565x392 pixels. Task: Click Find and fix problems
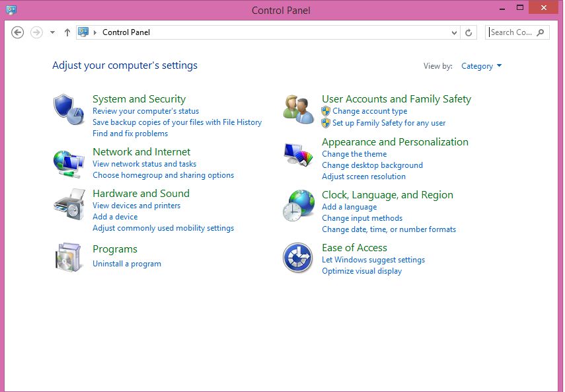tap(130, 134)
